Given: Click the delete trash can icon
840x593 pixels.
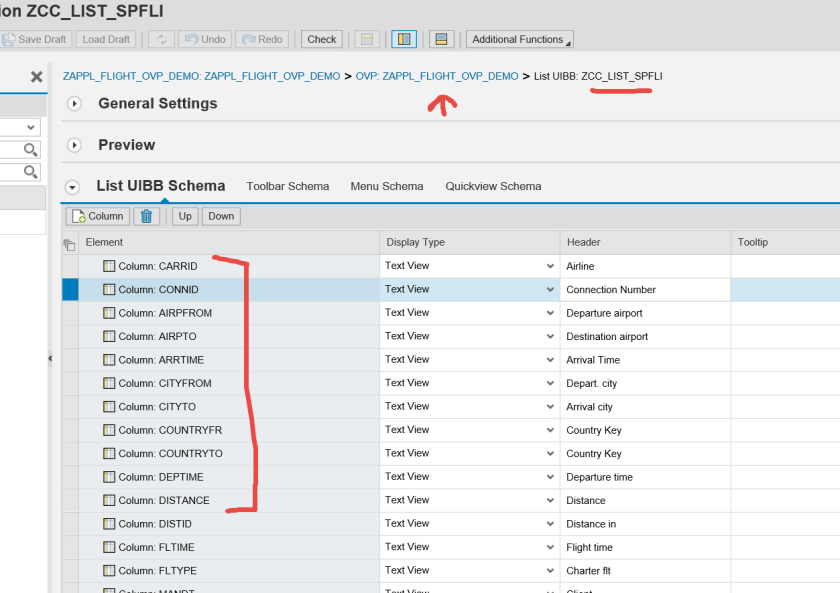Looking at the screenshot, I should 147,216.
